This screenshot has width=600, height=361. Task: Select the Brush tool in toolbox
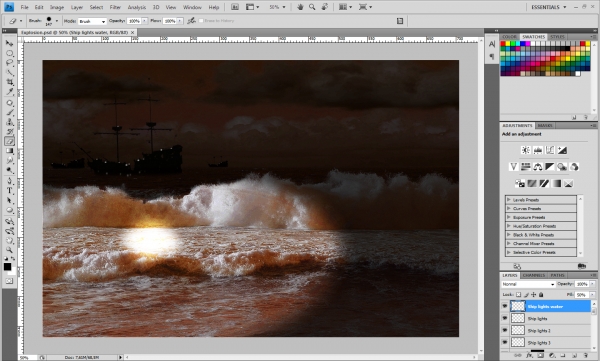(9, 113)
